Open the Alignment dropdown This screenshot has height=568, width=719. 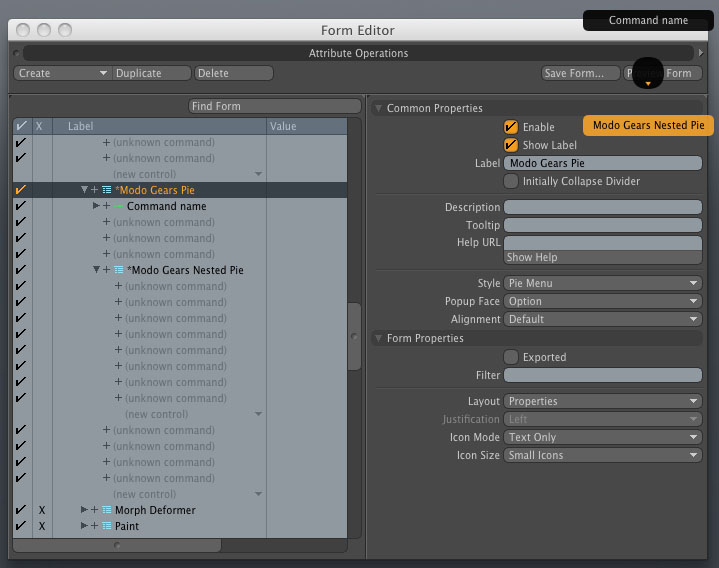coord(603,319)
